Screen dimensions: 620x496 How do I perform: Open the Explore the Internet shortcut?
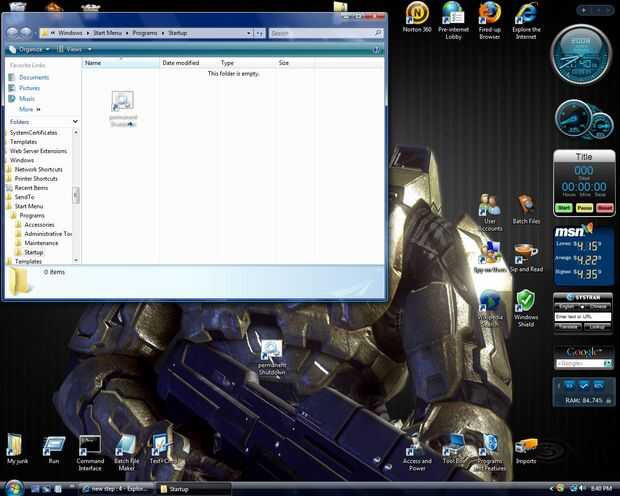(526, 20)
